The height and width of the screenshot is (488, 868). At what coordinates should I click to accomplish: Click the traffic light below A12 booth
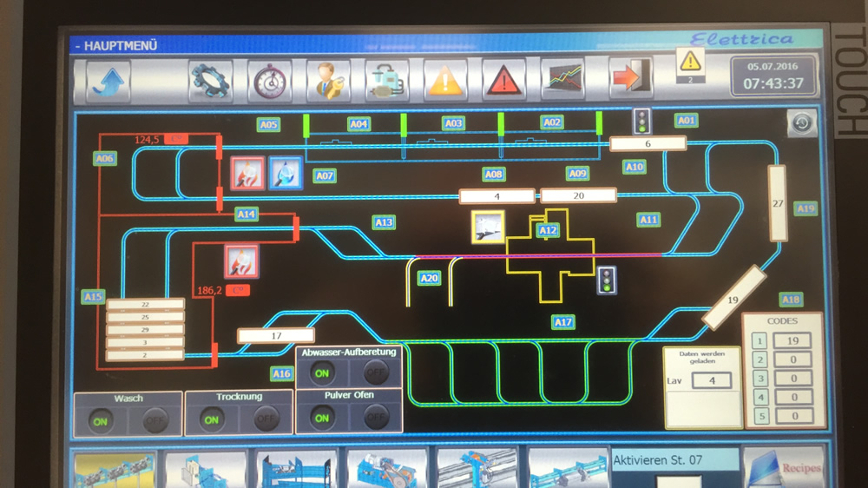pos(607,280)
